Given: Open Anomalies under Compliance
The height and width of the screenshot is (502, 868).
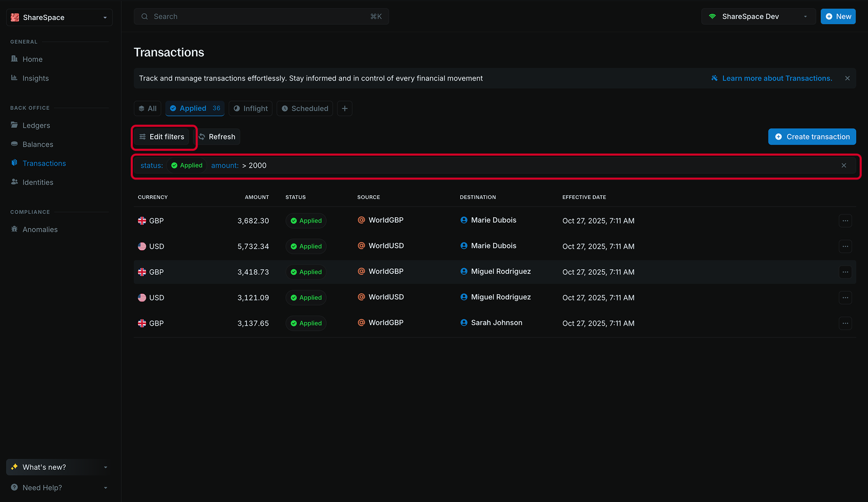Looking at the screenshot, I should click(x=39, y=229).
